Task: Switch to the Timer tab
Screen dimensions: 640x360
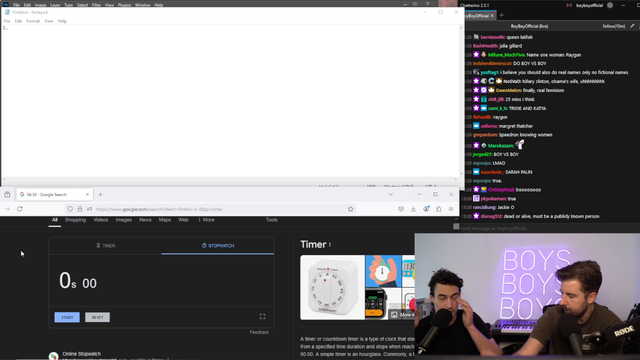Action: tap(106, 246)
